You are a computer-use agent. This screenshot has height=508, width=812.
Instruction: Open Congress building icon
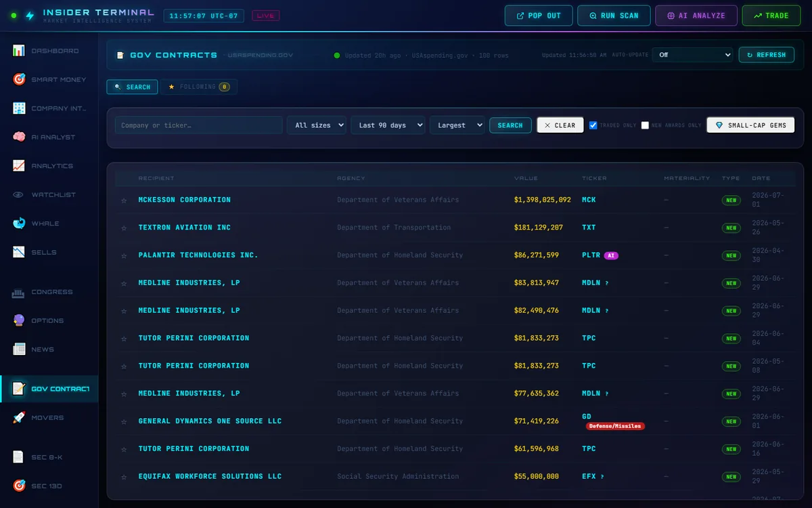point(19,292)
